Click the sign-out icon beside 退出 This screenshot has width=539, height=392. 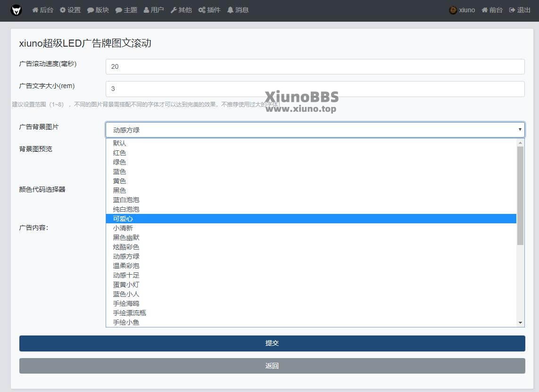point(512,10)
